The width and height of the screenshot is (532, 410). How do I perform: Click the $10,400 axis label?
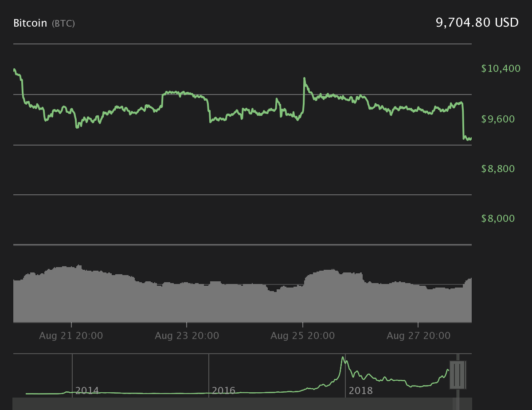click(501, 68)
